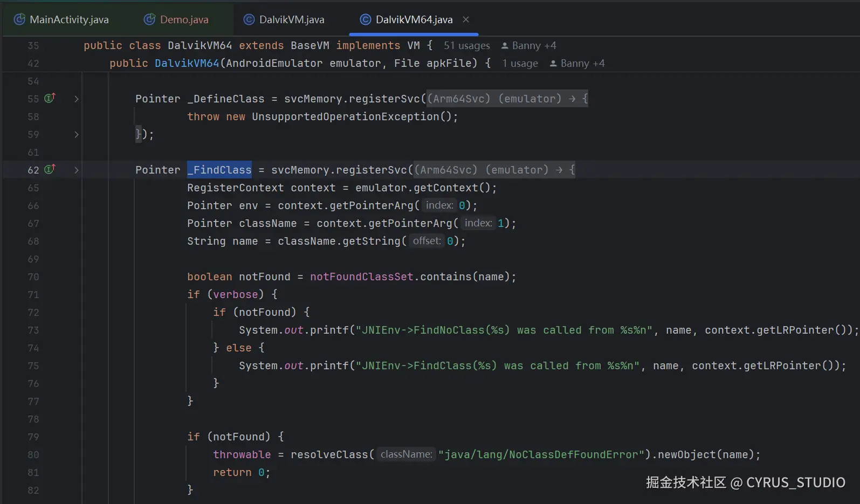Click line number 70 in the gutter
This screenshot has width=860, height=504.
[33, 277]
